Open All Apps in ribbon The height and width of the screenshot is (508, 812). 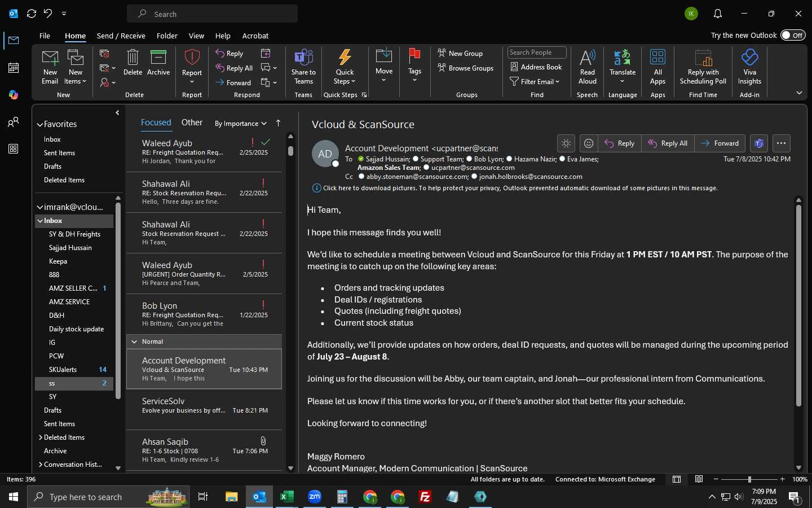[657, 67]
